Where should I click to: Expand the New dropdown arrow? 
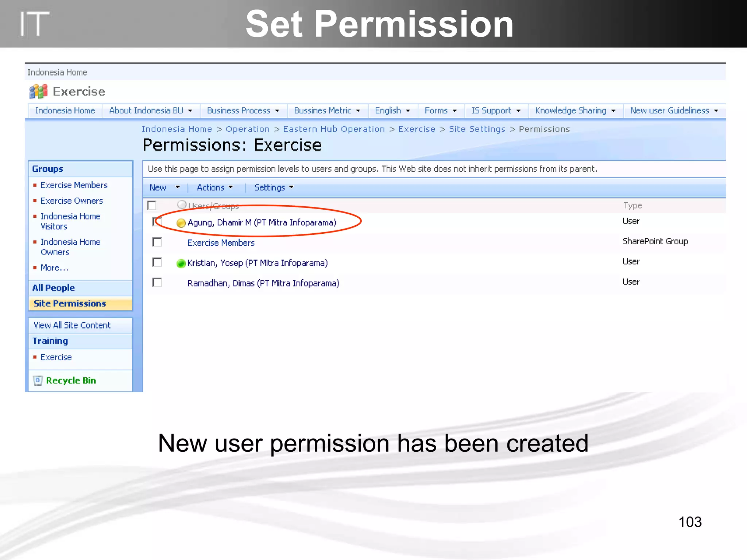coord(178,187)
